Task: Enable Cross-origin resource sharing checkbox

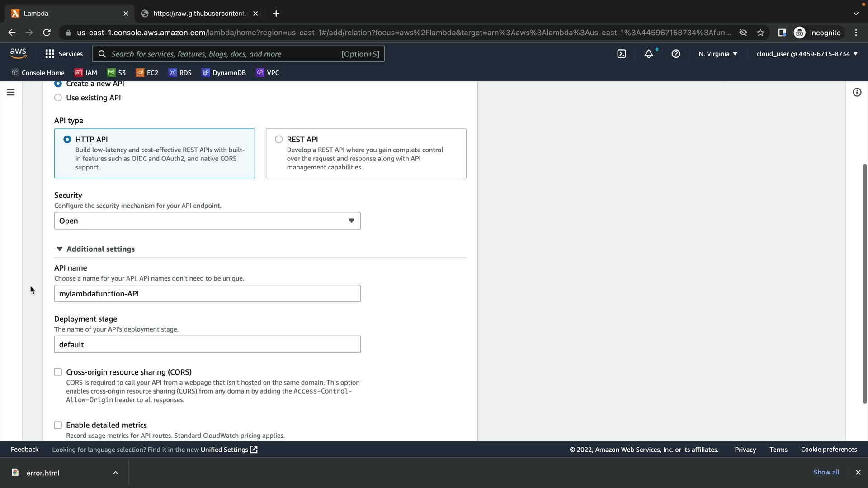Action: click(x=58, y=372)
